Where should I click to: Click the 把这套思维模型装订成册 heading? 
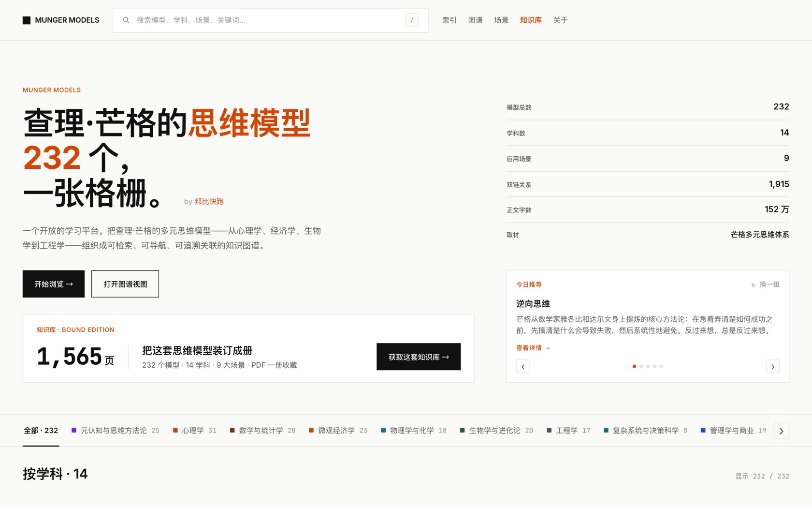(197, 350)
